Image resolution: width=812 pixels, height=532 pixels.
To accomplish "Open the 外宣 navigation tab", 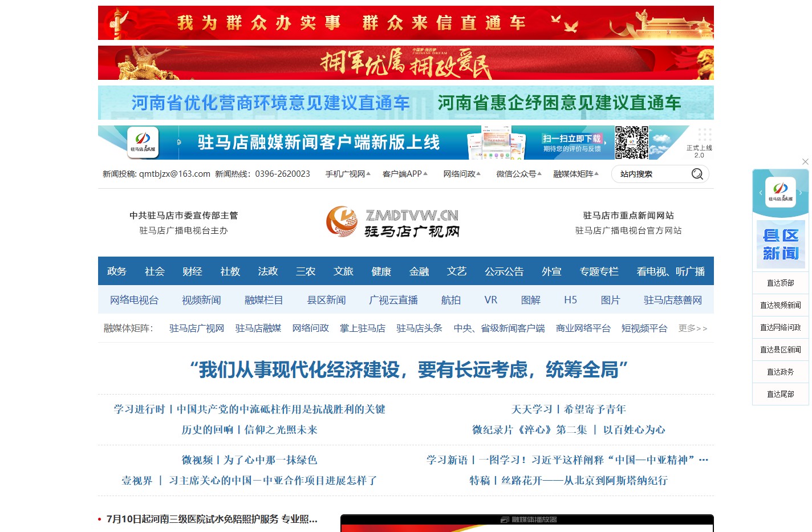I will pos(551,271).
